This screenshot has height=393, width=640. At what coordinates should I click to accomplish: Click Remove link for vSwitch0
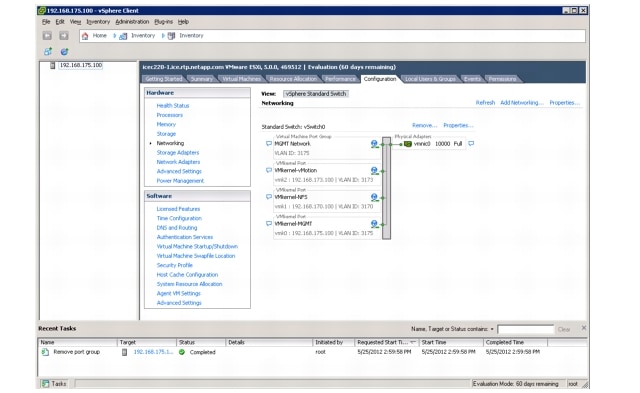(424, 125)
